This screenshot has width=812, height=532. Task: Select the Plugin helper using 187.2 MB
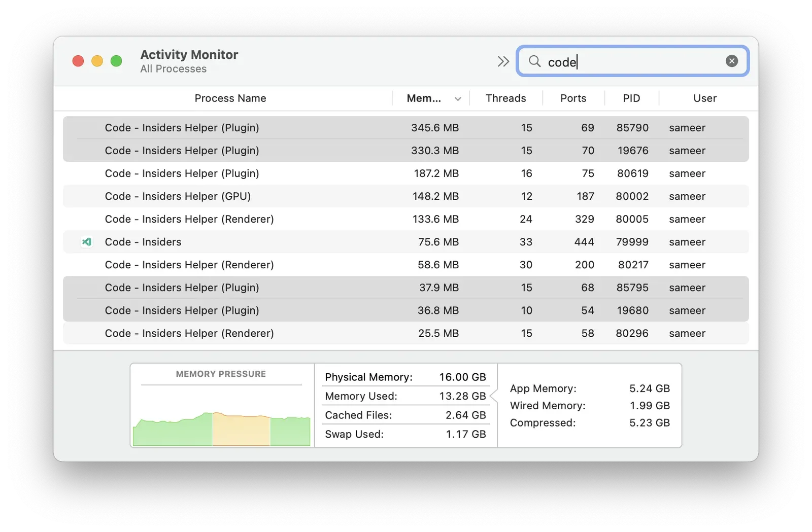coord(406,173)
